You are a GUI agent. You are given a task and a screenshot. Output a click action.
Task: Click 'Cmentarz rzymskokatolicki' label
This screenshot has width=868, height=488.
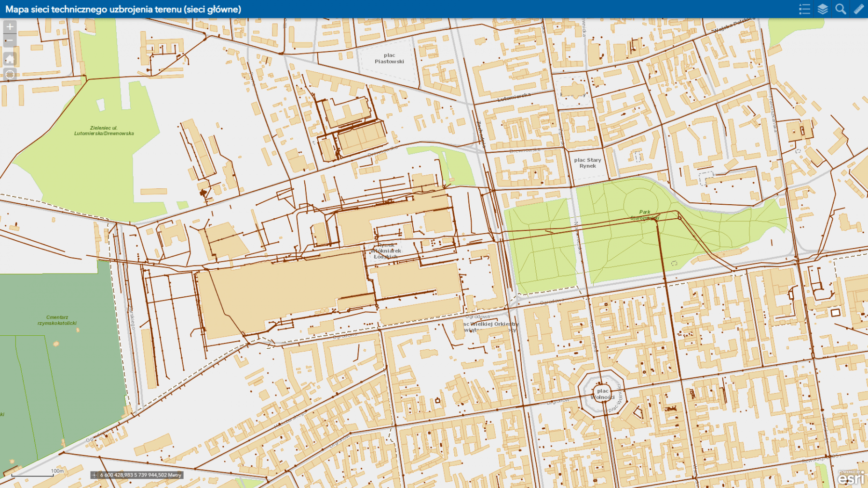[57, 320]
